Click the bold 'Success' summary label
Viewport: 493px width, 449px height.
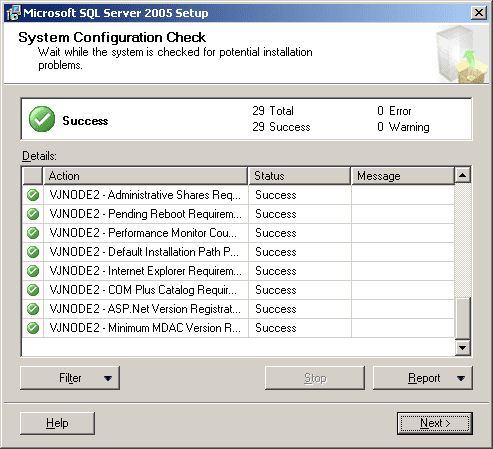click(x=85, y=121)
